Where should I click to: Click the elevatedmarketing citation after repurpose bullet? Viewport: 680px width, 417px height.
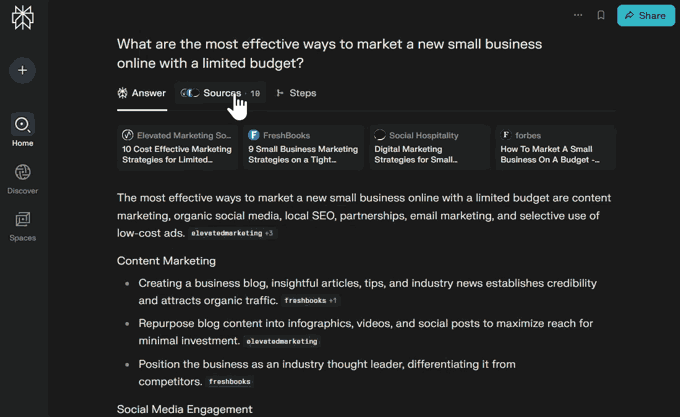pyautogui.click(x=282, y=341)
